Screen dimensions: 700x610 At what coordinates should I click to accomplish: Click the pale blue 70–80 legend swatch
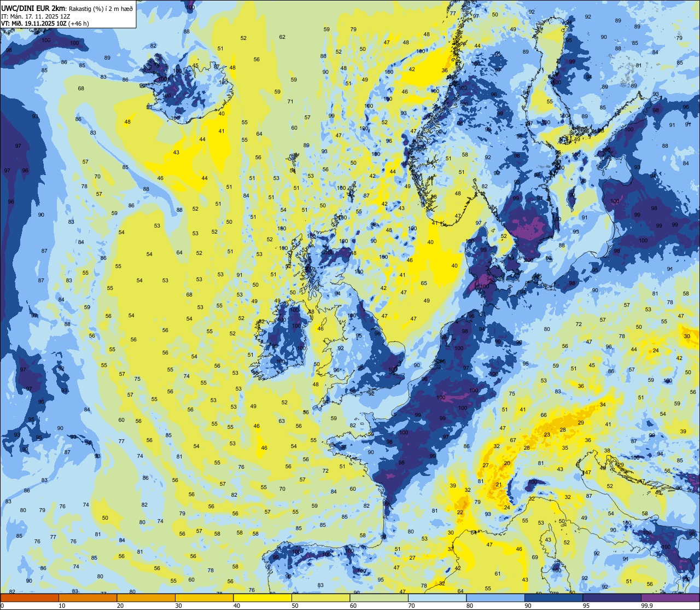tap(437, 598)
